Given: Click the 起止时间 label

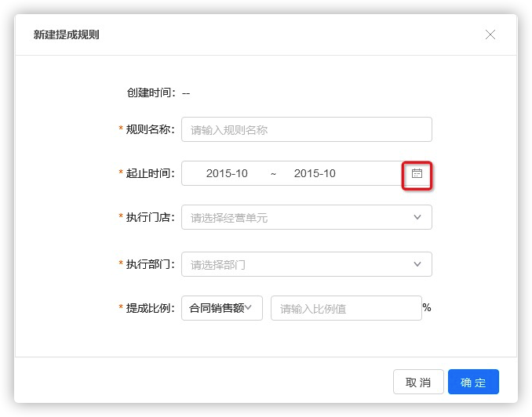Looking at the screenshot, I should [x=151, y=173].
